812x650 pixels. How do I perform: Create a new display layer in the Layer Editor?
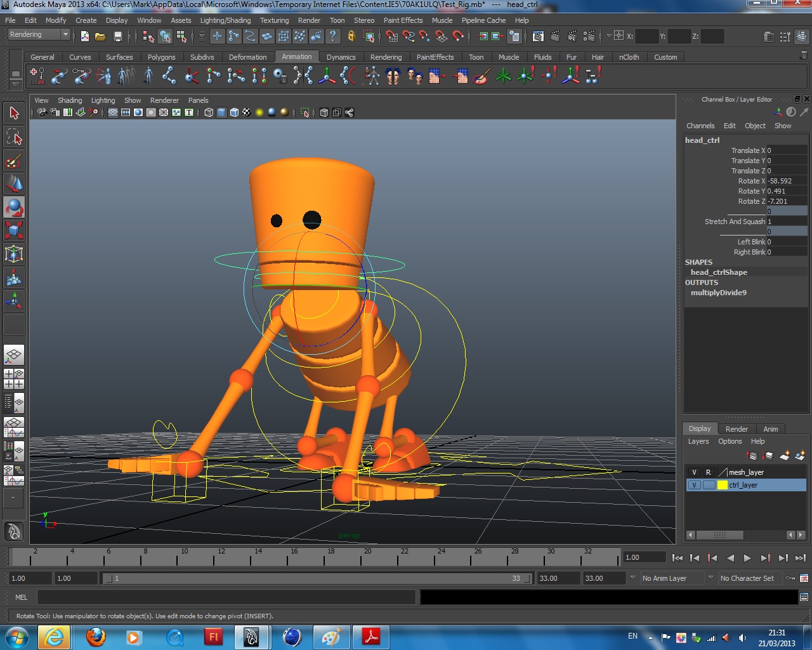click(x=783, y=456)
